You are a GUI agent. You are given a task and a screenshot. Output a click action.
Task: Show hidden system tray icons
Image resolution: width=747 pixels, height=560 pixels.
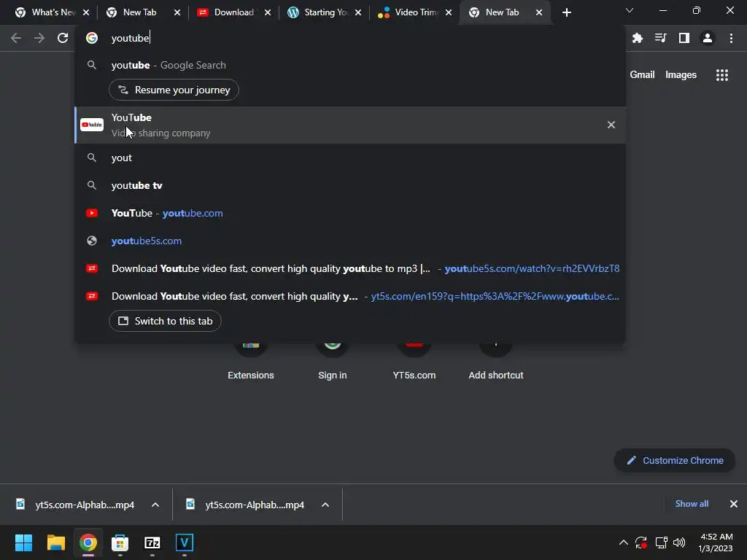click(x=623, y=542)
